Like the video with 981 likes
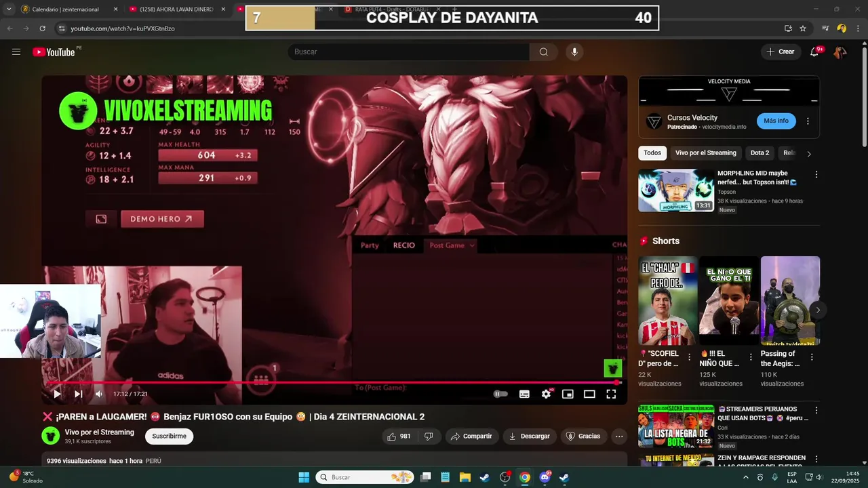This screenshot has height=488, width=868. click(399, 436)
